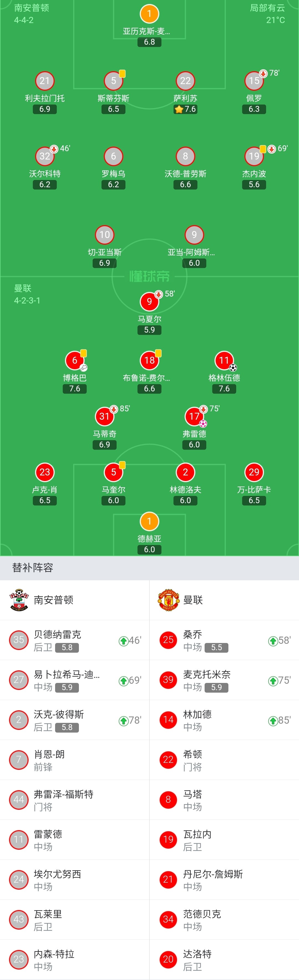299x980 pixels.
Task: Tap number 19 杰内波 with yellow card
Action: pyautogui.click(x=254, y=156)
